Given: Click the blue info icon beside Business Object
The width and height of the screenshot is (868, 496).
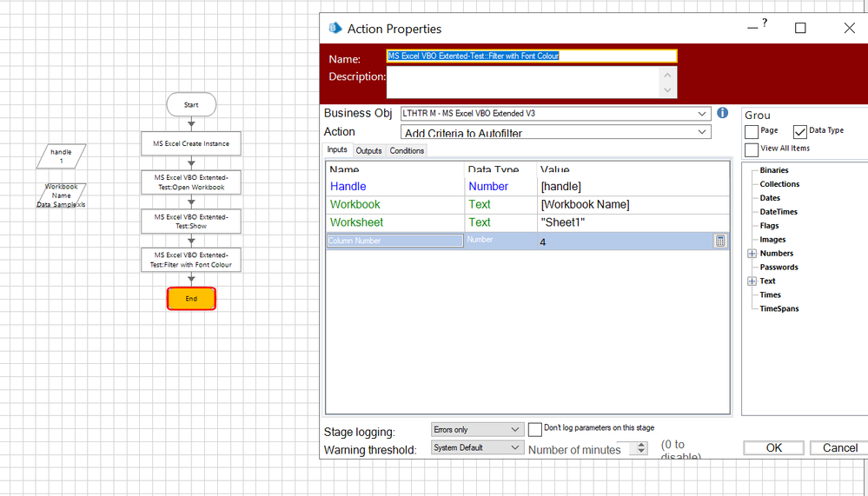Looking at the screenshot, I should pyautogui.click(x=722, y=113).
